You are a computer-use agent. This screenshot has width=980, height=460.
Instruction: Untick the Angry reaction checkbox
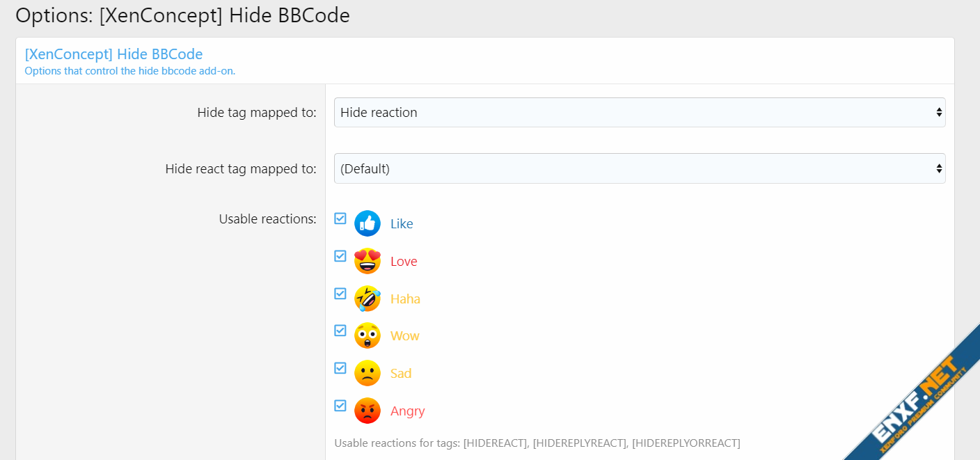coord(340,406)
